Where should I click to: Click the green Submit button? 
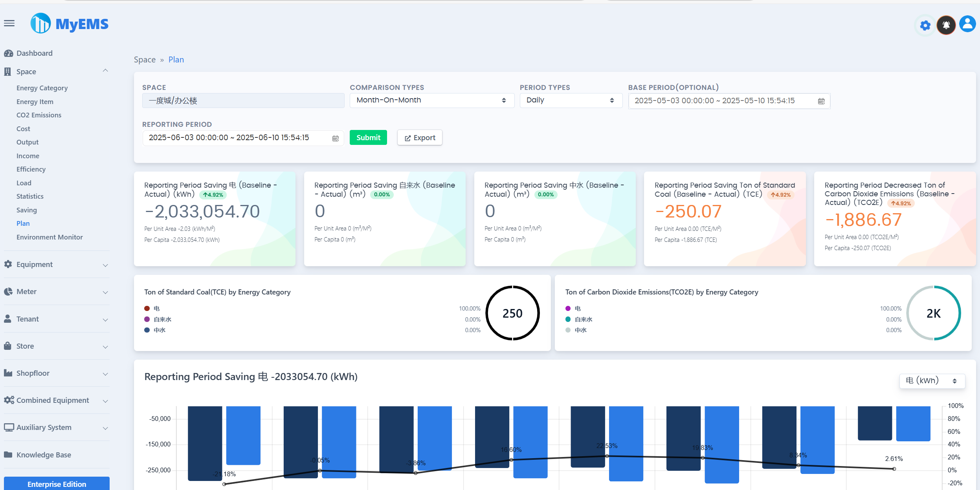click(x=368, y=138)
